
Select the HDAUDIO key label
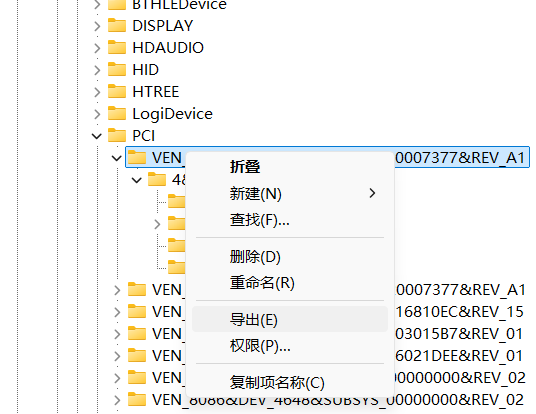pyautogui.click(x=168, y=48)
